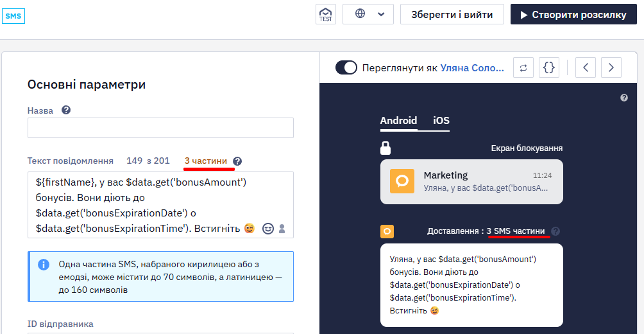Screen dimensions: 644x334
Task: Open the help icon in preview corner
Action: 624,98
